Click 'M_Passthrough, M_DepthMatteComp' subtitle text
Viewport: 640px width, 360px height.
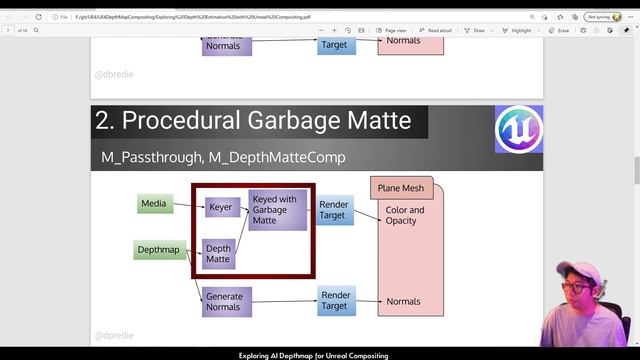(223, 157)
